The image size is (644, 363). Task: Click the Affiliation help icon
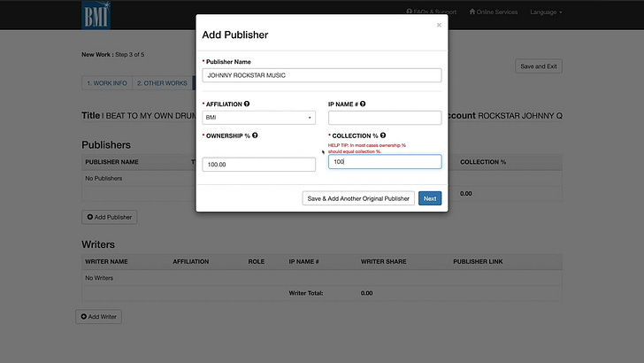pyautogui.click(x=247, y=104)
